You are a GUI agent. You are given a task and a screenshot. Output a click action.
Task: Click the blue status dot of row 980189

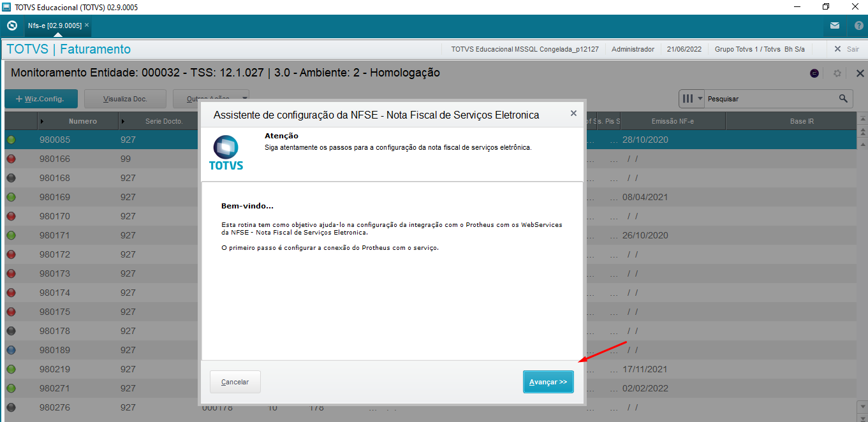(11, 350)
